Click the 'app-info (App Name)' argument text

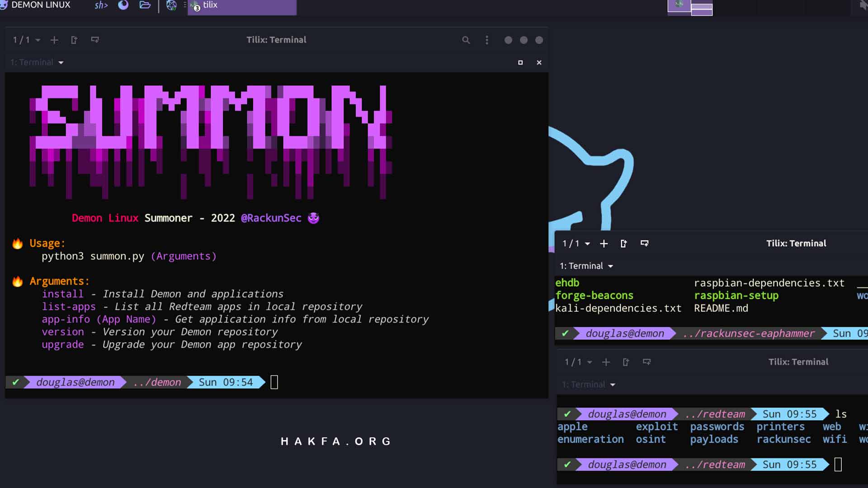pos(99,319)
